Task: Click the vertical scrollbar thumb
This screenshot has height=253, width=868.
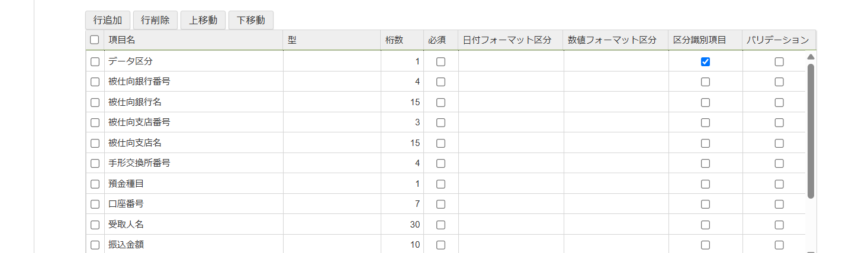Action: click(x=811, y=130)
